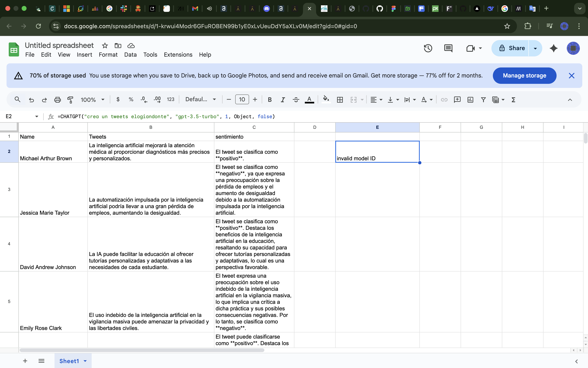Add a new sheet with plus button
The image size is (588, 368).
pos(25,361)
